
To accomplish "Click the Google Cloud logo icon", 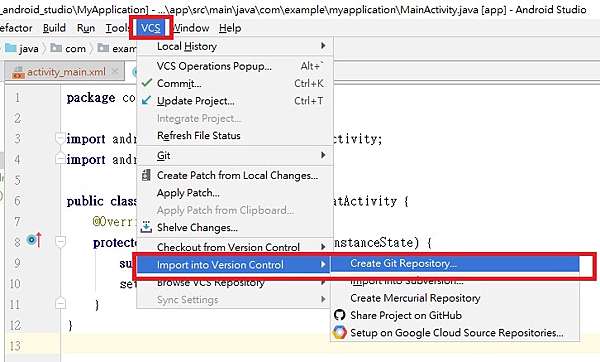I will point(339,333).
